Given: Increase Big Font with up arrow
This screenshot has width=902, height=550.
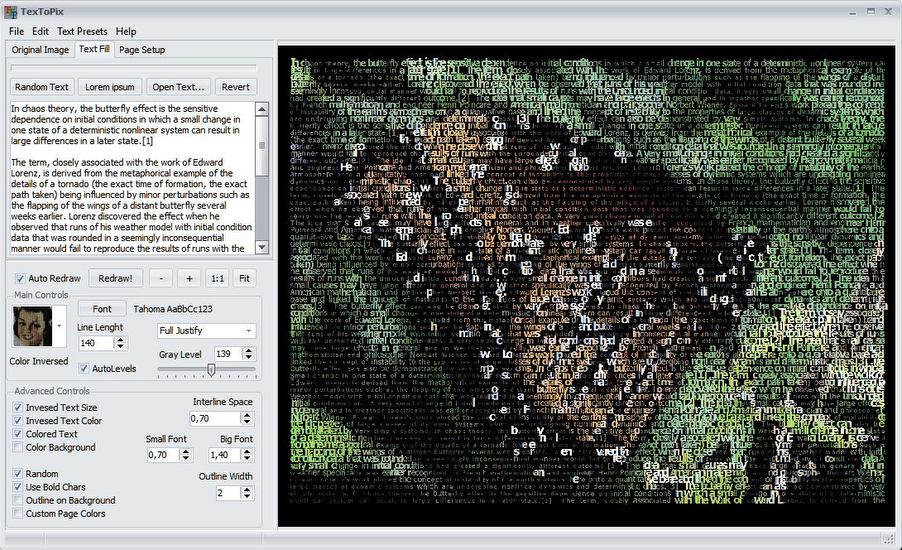Looking at the screenshot, I should [x=247, y=451].
